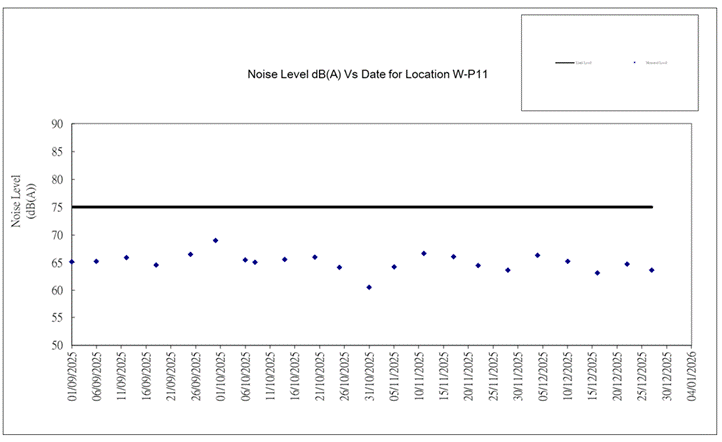722x442 pixels.
Task: Click the x-axis date '10/11/2025'
Action: (x=419, y=376)
